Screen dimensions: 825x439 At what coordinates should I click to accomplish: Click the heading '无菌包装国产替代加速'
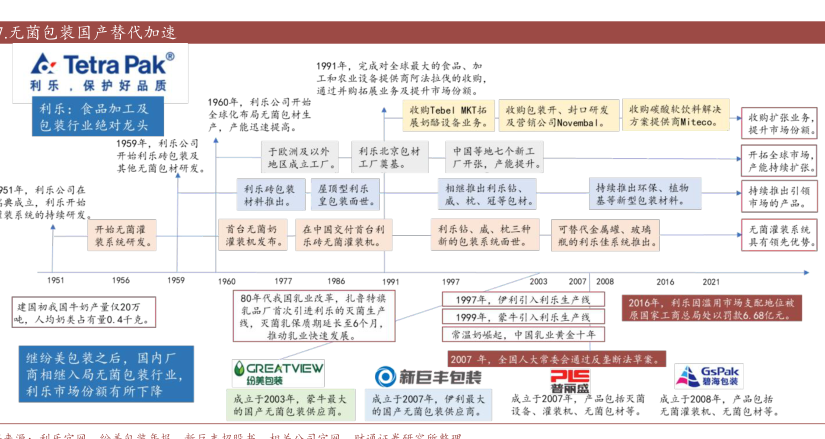92,33
